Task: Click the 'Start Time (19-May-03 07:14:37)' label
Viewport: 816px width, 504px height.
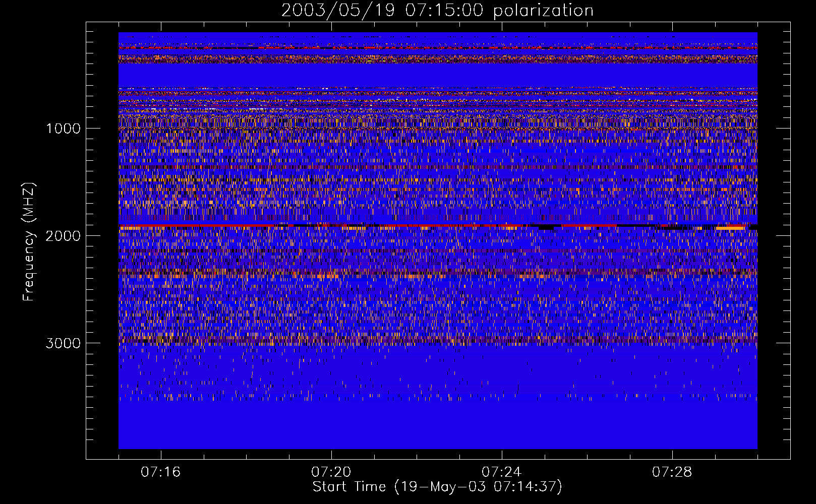Action: click(437, 487)
